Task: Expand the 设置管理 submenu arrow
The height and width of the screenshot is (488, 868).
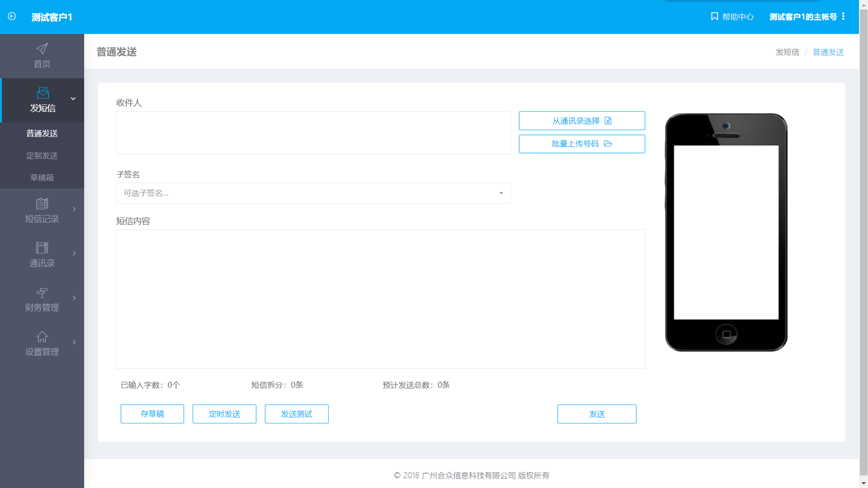Action: click(74, 342)
